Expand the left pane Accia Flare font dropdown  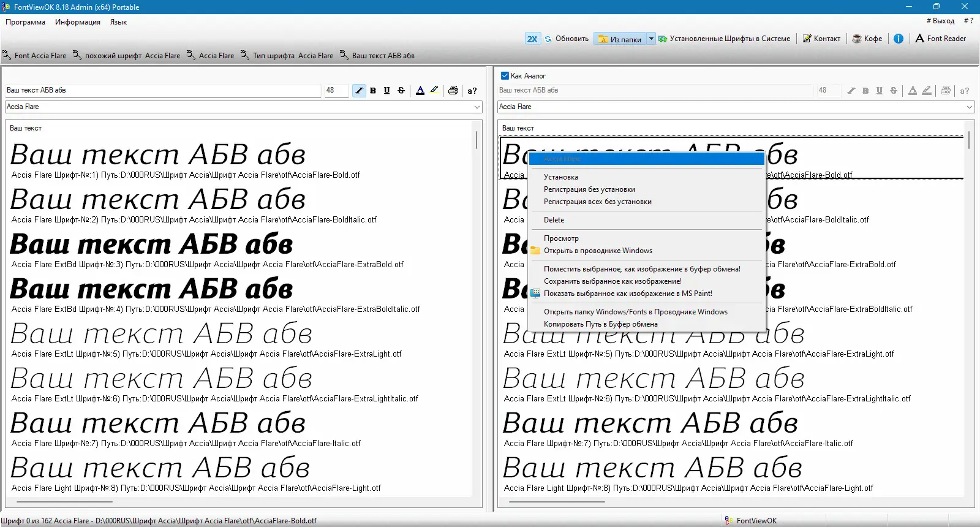point(477,107)
